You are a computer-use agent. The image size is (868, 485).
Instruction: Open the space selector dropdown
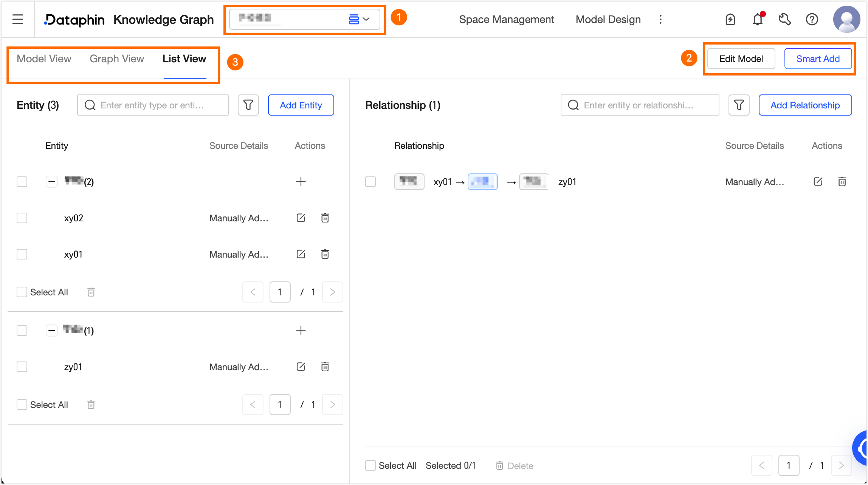[x=305, y=19]
